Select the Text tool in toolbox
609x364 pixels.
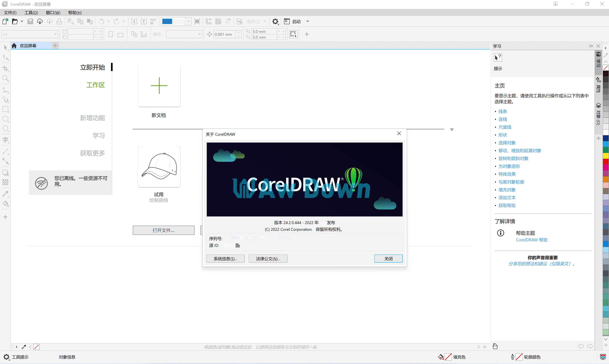tap(5, 140)
